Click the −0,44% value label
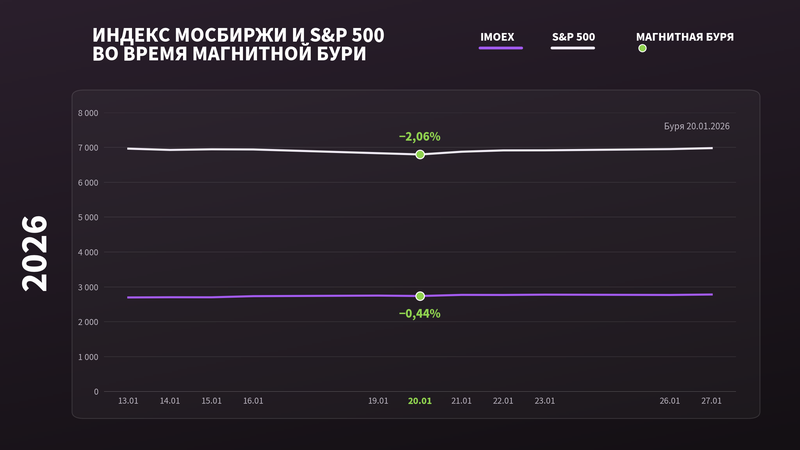This screenshot has height=450, width=800. 419,313
